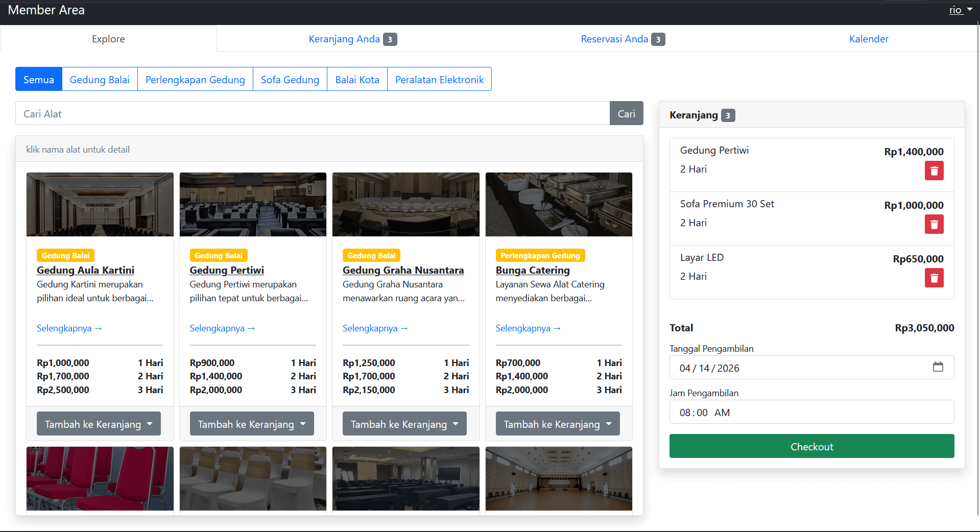Image resolution: width=980 pixels, height=532 pixels.
Task: Open Gedung Graha Nusantara detail link
Action: coord(403,270)
